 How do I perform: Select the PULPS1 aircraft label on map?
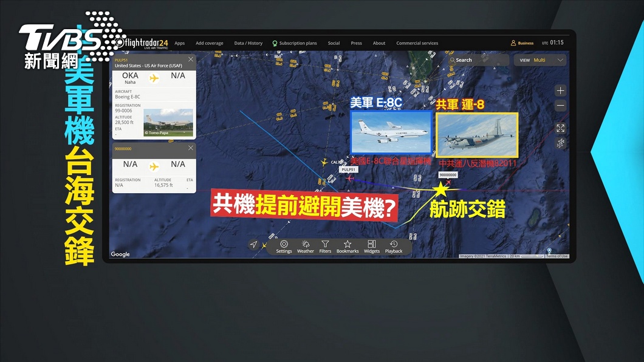click(x=348, y=169)
